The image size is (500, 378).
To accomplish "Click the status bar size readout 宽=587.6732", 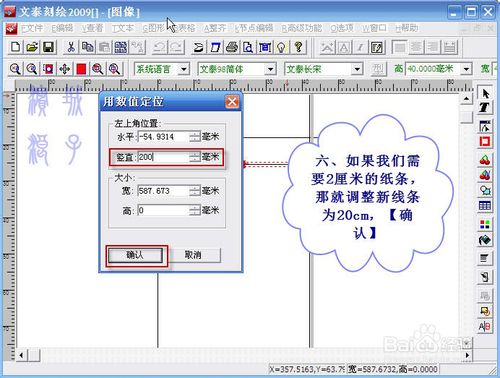I will 392,369.
